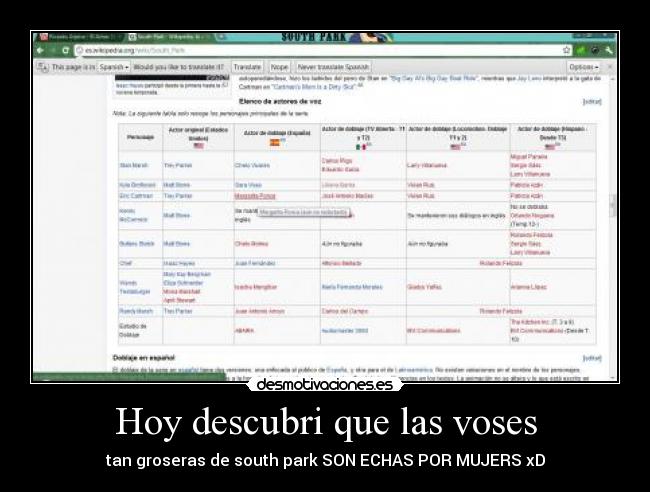
Task: Open the wrench settings menu
Action: [x=609, y=50]
